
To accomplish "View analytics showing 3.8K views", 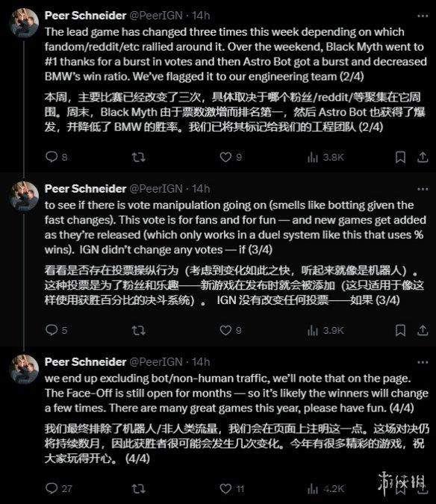I will tap(326, 158).
